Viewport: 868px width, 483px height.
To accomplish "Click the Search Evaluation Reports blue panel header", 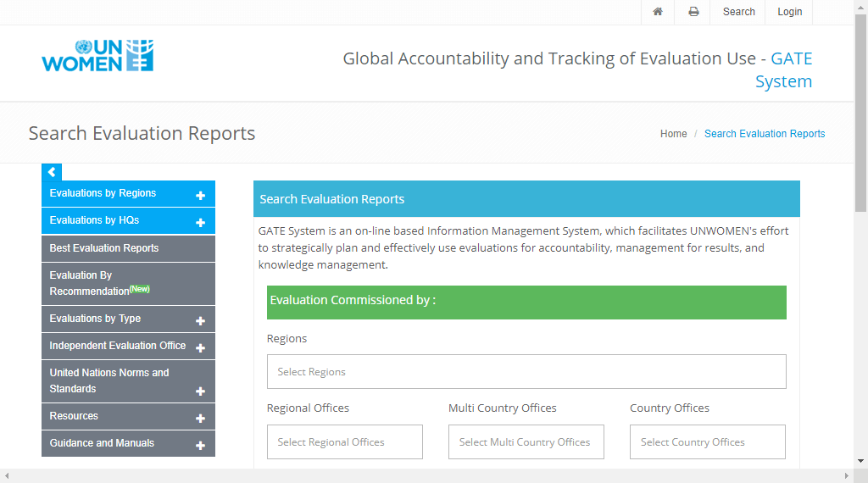I will tap(526, 198).
